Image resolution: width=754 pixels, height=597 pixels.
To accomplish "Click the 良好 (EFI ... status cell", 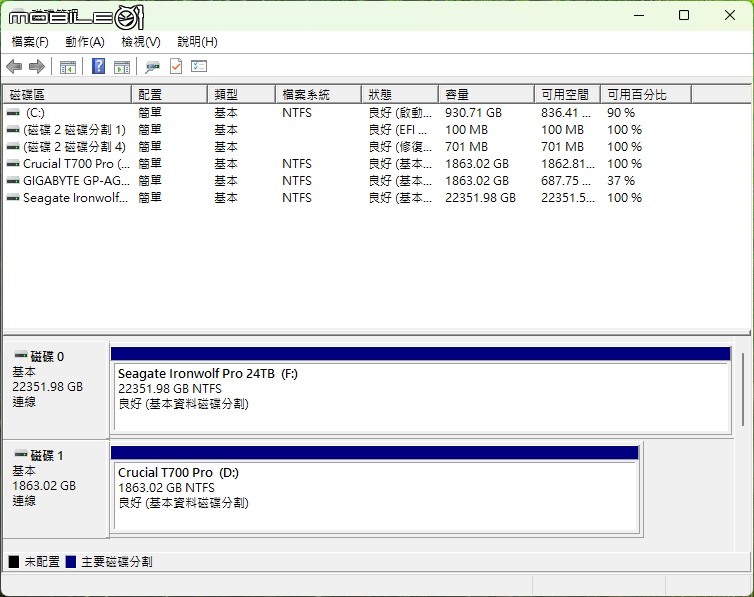I will pos(398,130).
